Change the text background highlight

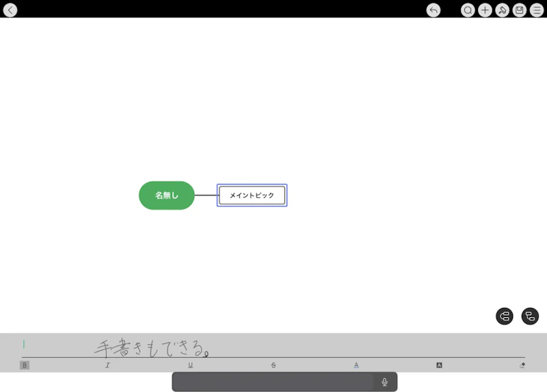(x=439, y=365)
